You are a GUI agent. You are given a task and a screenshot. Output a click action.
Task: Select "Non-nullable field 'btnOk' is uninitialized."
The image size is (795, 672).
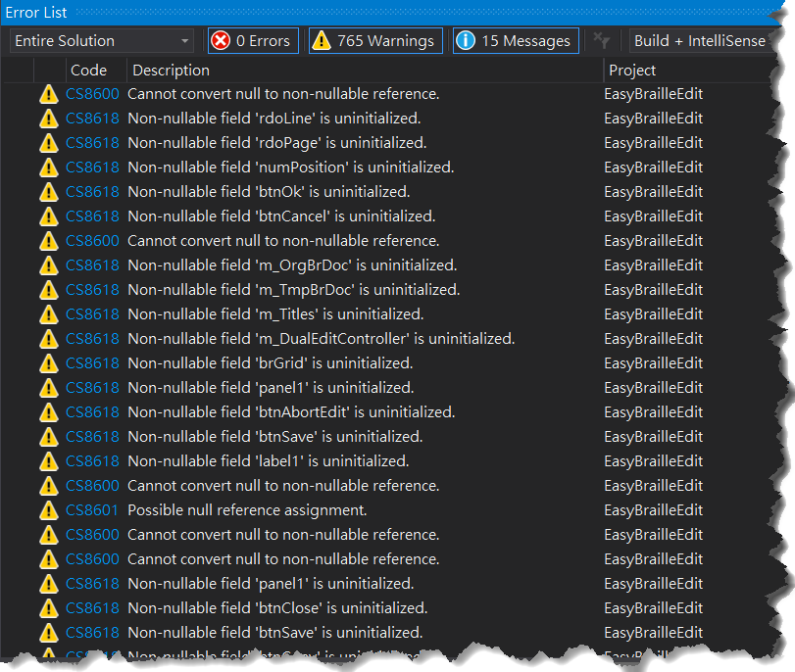[x=269, y=192]
